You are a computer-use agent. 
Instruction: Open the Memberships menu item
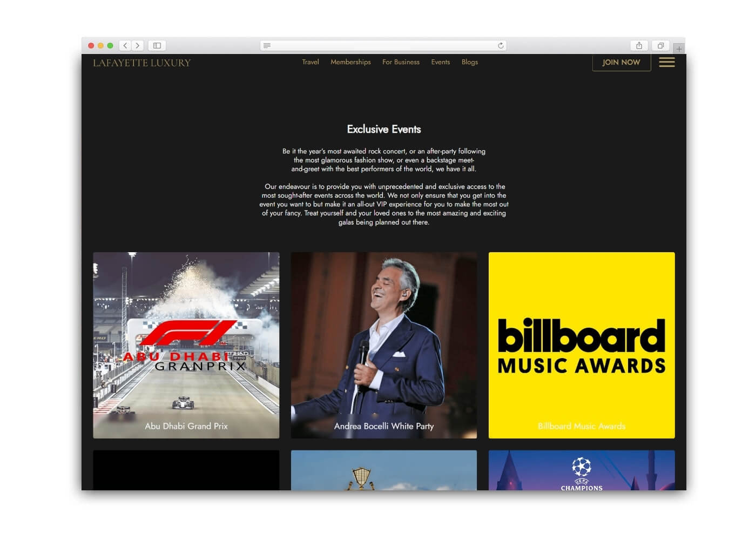[350, 62]
